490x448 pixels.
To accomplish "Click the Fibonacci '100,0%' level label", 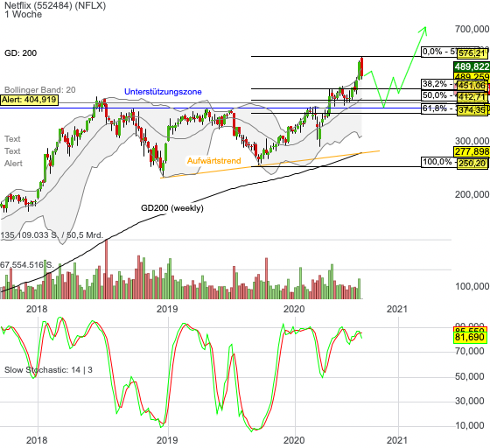I will point(437,162).
